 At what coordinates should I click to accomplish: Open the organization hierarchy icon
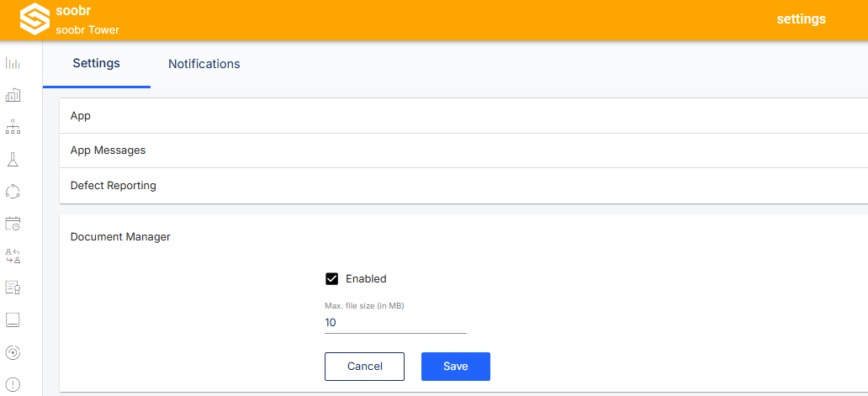(x=13, y=127)
